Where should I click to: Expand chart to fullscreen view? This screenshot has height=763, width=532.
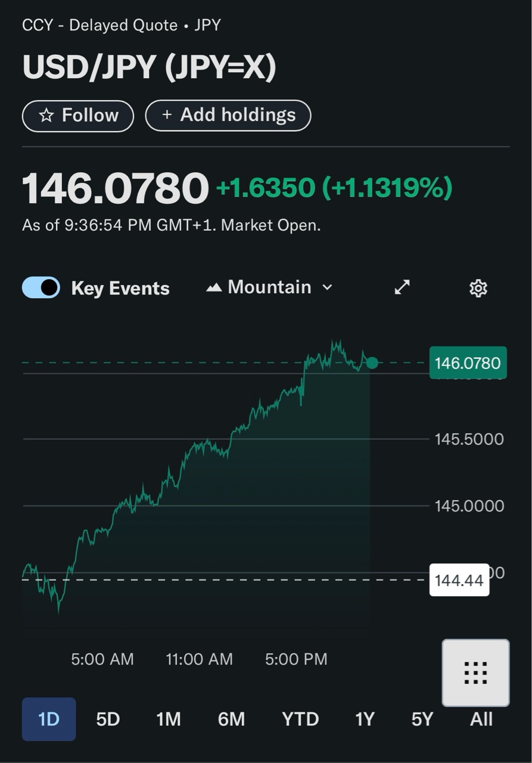402,288
